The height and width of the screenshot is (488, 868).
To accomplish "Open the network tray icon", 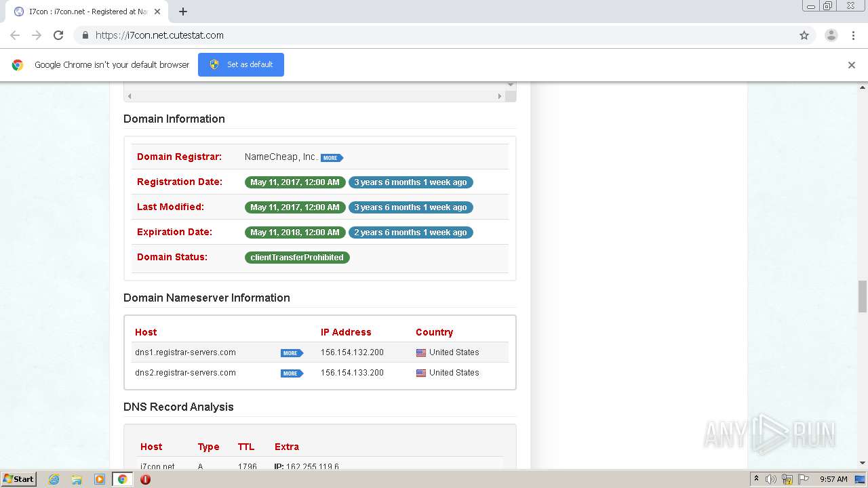I will click(787, 479).
